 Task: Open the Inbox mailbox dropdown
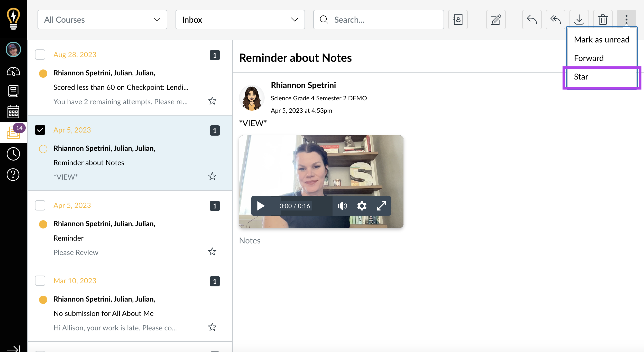pos(240,20)
